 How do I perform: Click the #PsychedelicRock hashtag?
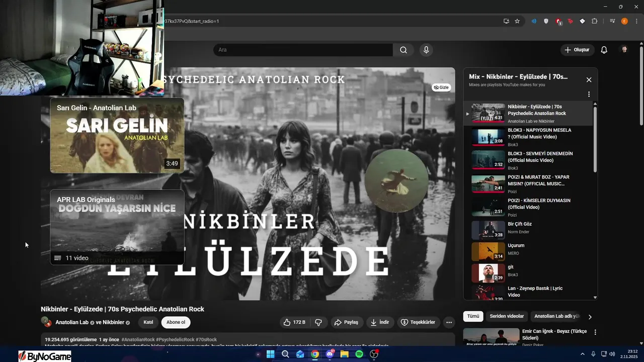pos(175,340)
